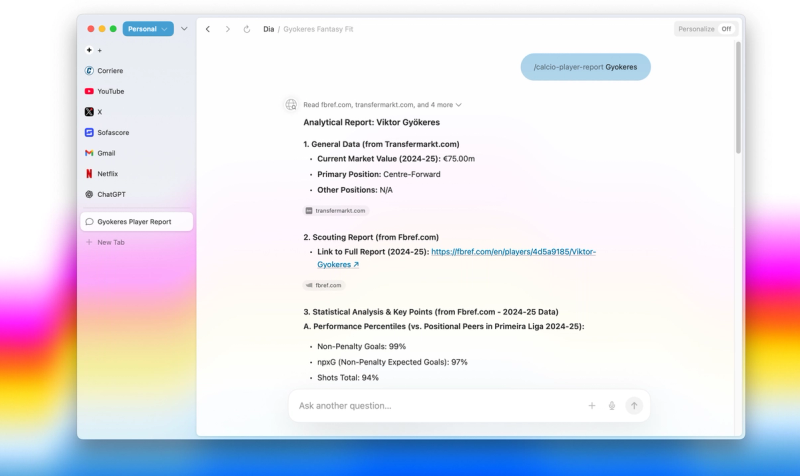
Task: Click the vertical scrollbar thumb
Action: [x=738, y=98]
